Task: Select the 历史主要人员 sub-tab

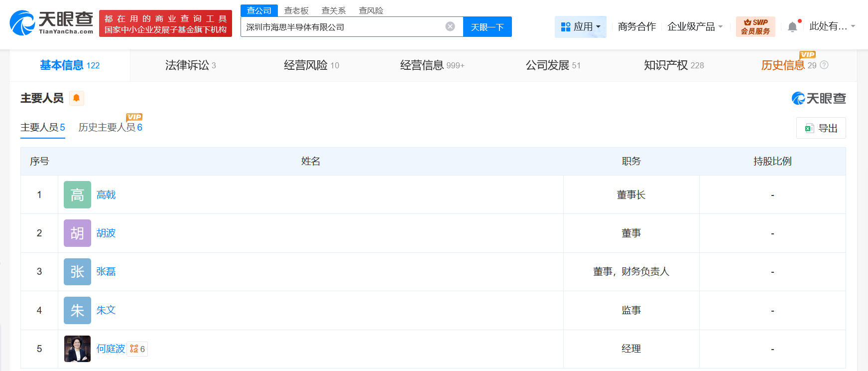Action: (x=110, y=128)
